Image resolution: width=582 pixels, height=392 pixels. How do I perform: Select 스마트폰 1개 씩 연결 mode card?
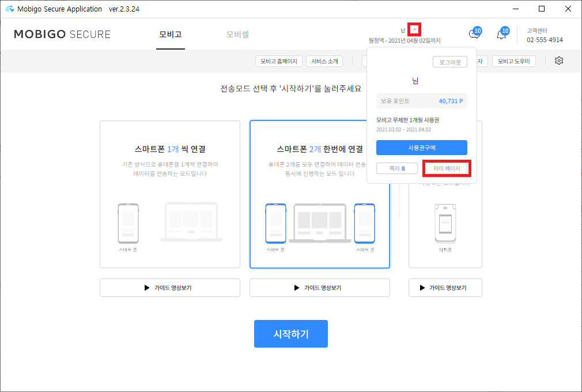[x=170, y=194]
